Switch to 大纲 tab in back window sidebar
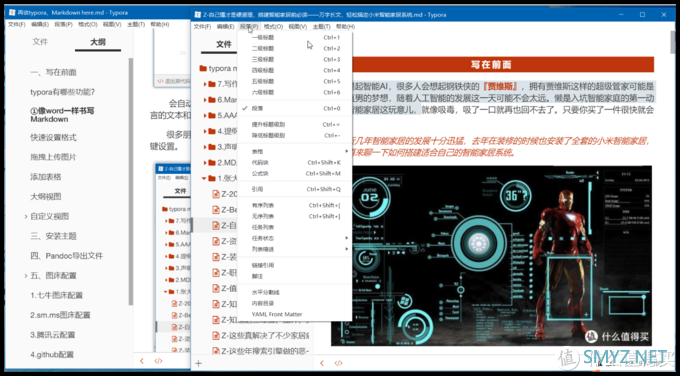The width and height of the screenshot is (680, 376). tap(98, 42)
